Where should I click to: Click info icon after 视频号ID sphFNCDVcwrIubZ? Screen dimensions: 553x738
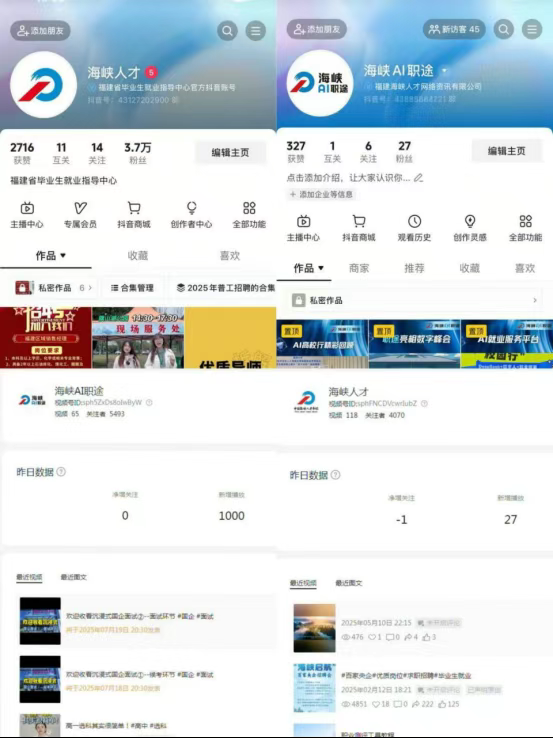point(424,403)
